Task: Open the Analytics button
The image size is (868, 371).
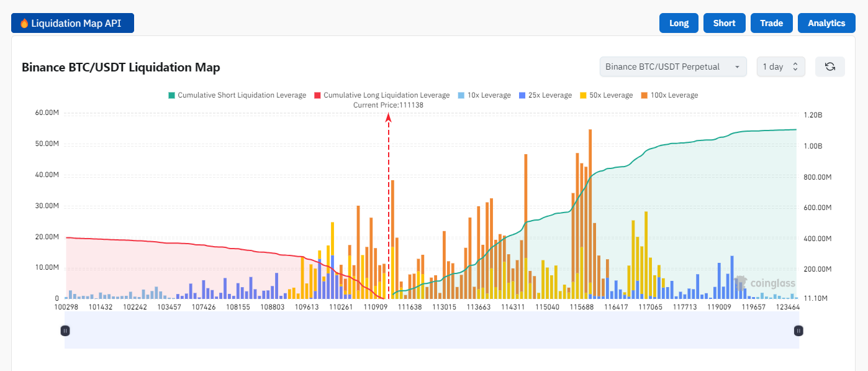Action: tap(826, 23)
